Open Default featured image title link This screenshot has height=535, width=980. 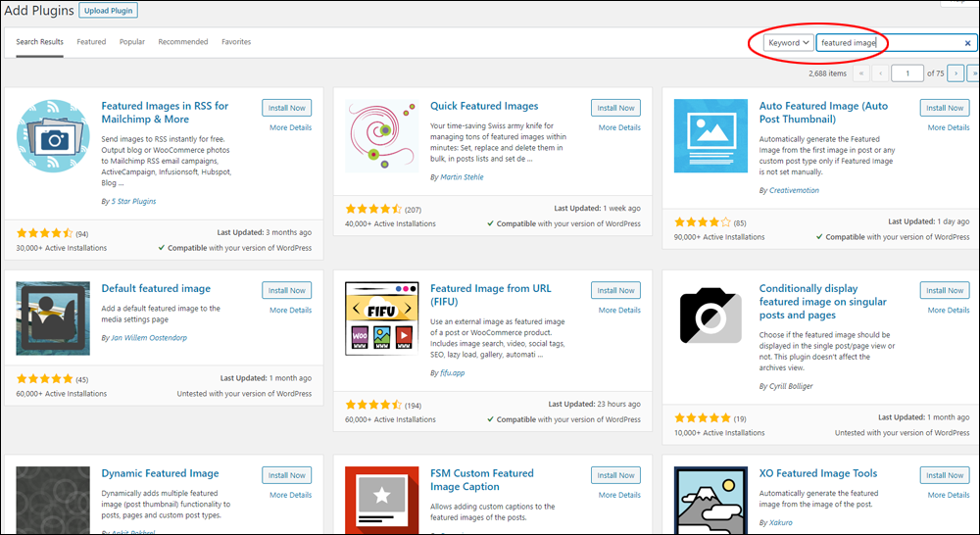[x=156, y=289]
